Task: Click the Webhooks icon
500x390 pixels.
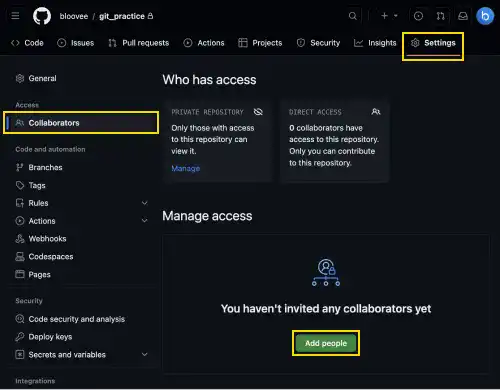Action: [x=20, y=239]
